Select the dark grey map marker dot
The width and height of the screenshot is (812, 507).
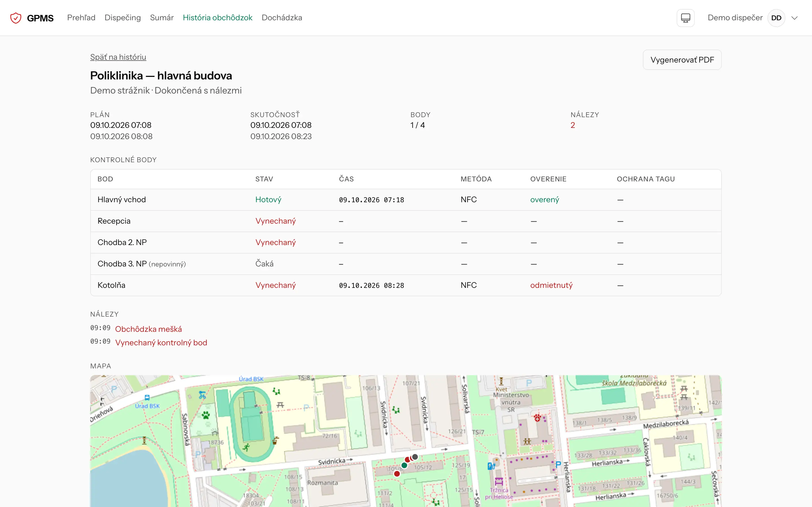coord(415,457)
